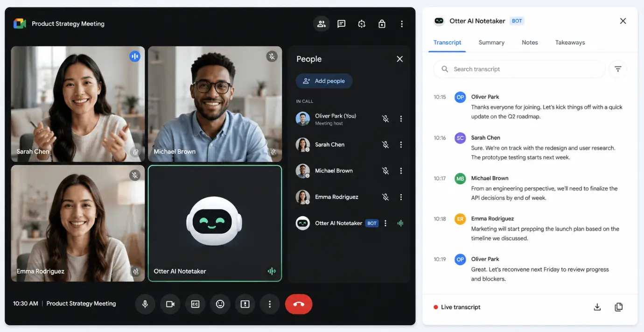Click the Otter logo in panel header

(x=439, y=21)
